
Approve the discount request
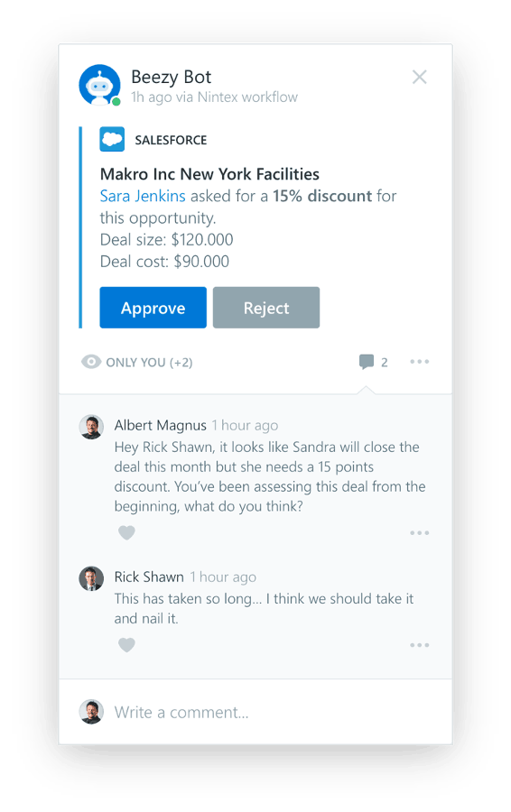click(153, 308)
